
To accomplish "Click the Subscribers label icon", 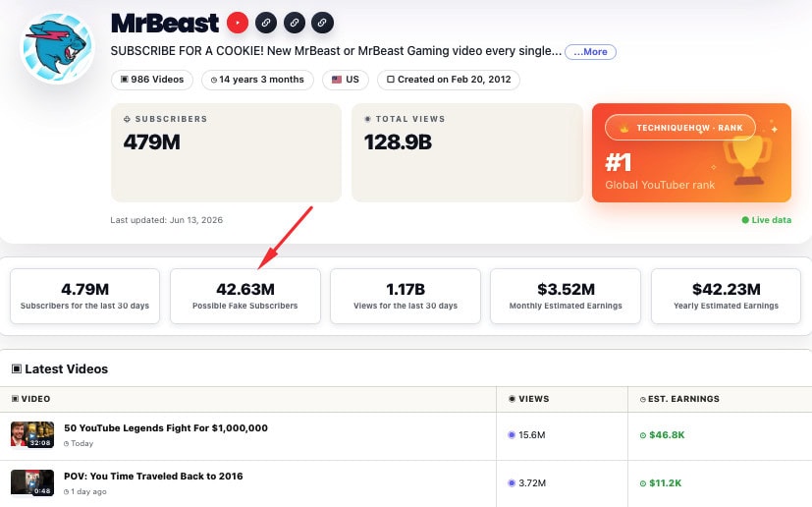I will coord(127,119).
